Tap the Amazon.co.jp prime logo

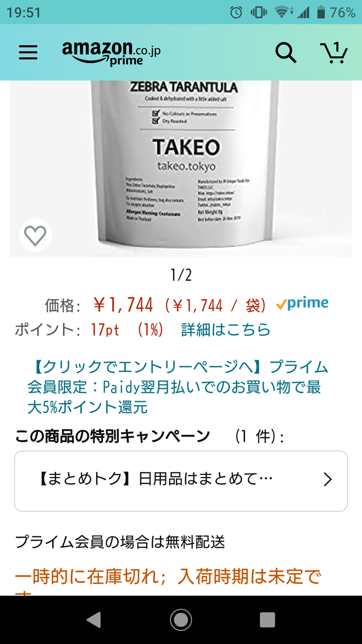111,52
